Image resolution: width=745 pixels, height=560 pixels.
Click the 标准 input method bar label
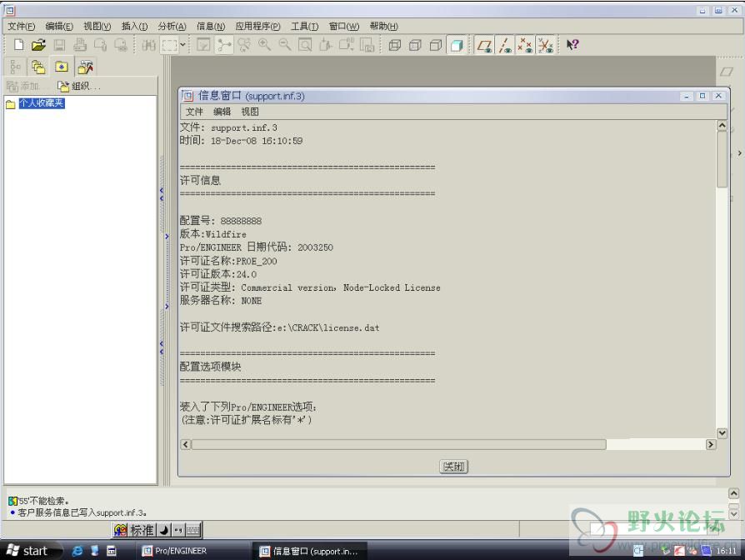tap(142, 530)
